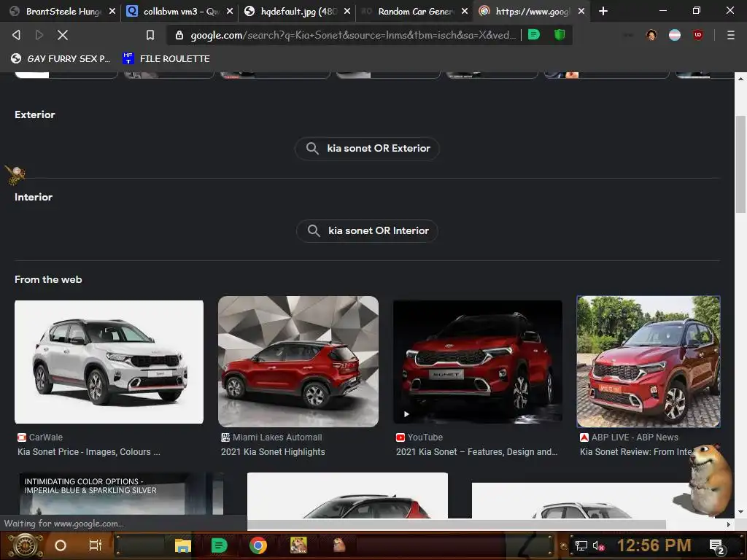Image resolution: width=747 pixels, height=560 pixels.
Task: Click the vertical scrollbar thumb
Action: pyautogui.click(x=740, y=164)
